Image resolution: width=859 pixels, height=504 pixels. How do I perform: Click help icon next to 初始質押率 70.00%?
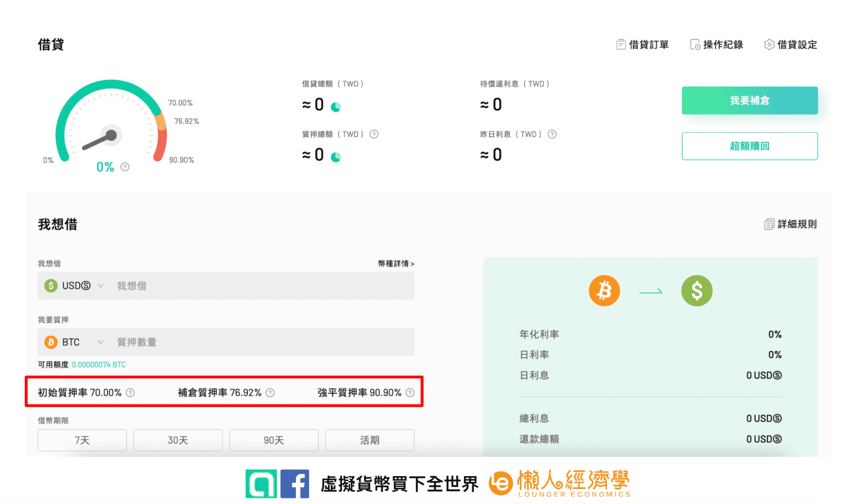(x=130, y=393)
